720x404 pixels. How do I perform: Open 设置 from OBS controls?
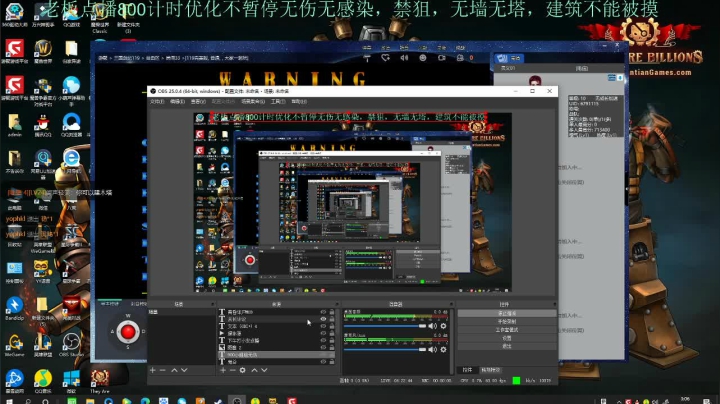(506, 338)
